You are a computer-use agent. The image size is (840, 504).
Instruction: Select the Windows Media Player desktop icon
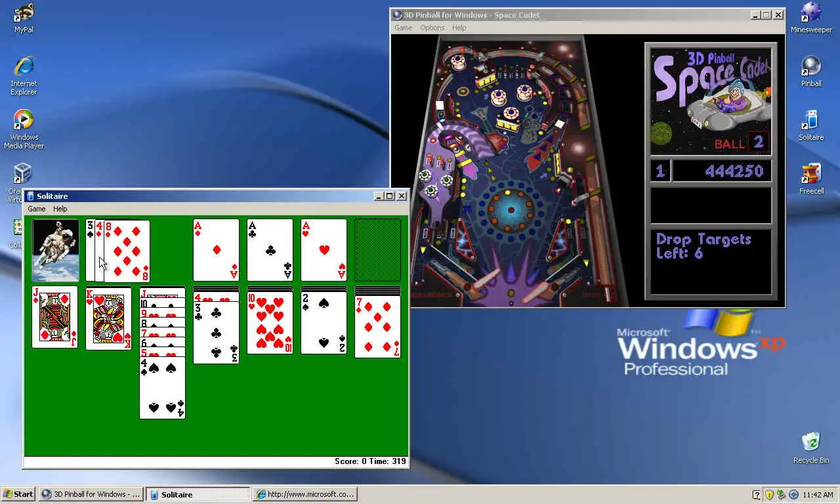pos(24,129)
